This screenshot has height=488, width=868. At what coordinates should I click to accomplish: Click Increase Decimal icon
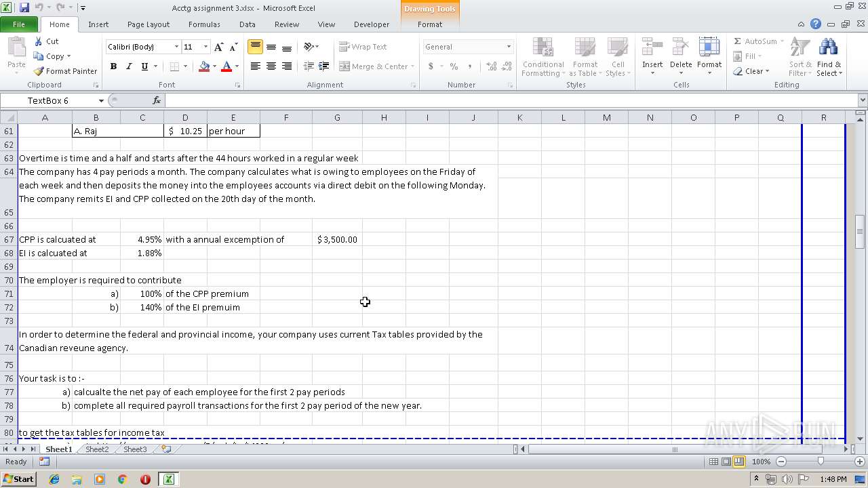tap(491, 66)
